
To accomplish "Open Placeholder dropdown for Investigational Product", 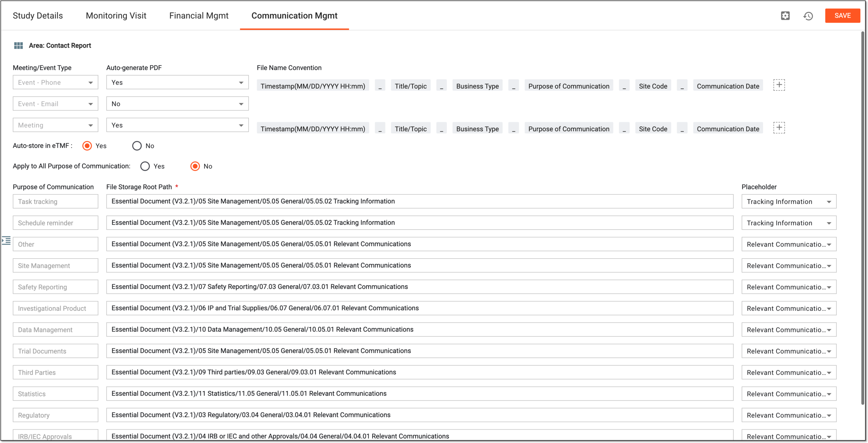I will (x=789, y=308).
